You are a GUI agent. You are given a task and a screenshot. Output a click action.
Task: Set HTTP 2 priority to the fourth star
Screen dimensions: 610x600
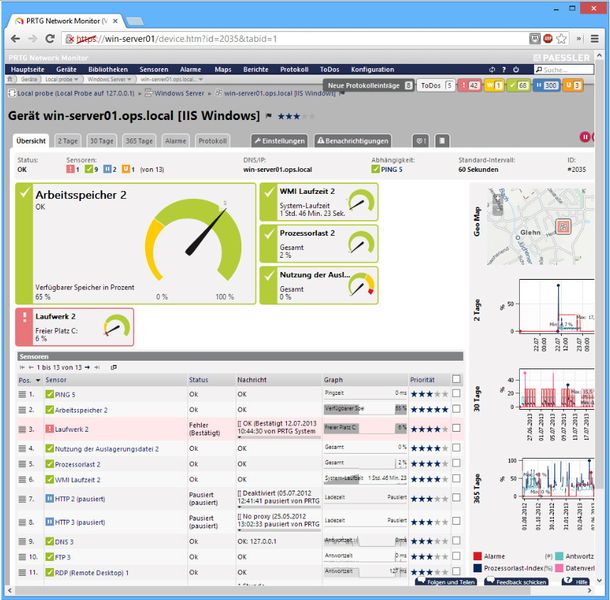click(x=437, y=498)
